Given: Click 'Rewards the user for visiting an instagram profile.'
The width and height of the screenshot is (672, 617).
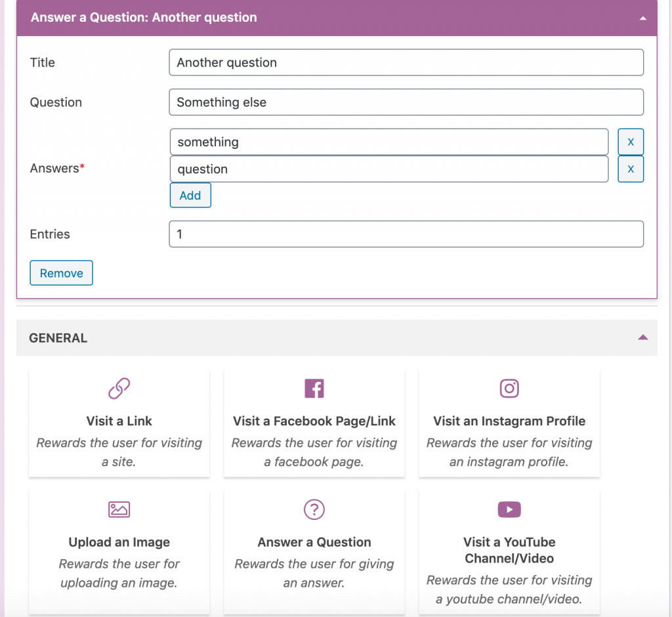Looking at the screenshot, I should [509, 452].
